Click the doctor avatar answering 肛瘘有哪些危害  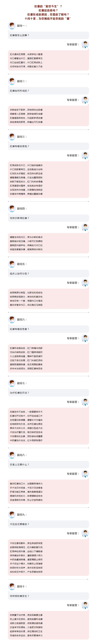point(85,338)
